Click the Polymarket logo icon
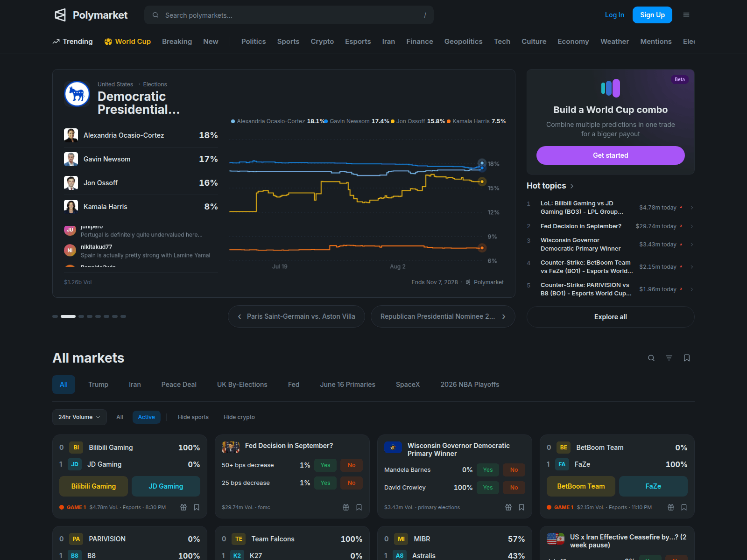Screen dimensions: 747x560 (x=60, y=15)
